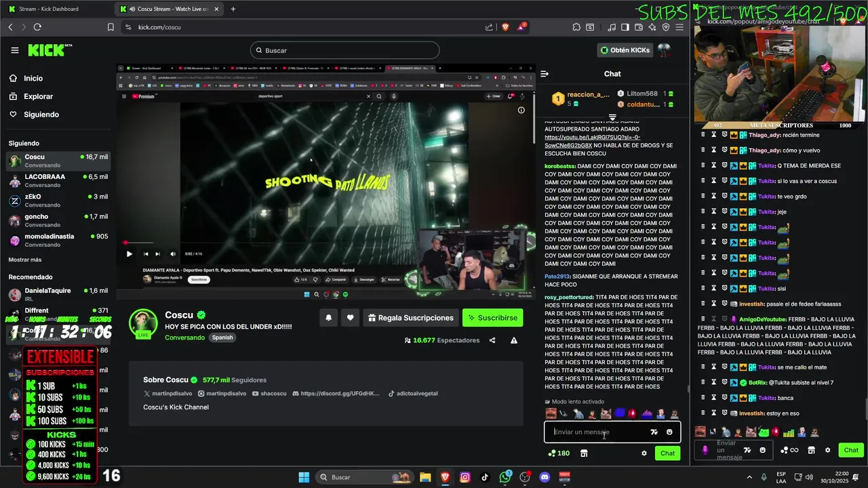Image resolution: width=868 pixels, height=488 pixels.
Task: Send message with main Chat button
Action: tap(668, 453)
